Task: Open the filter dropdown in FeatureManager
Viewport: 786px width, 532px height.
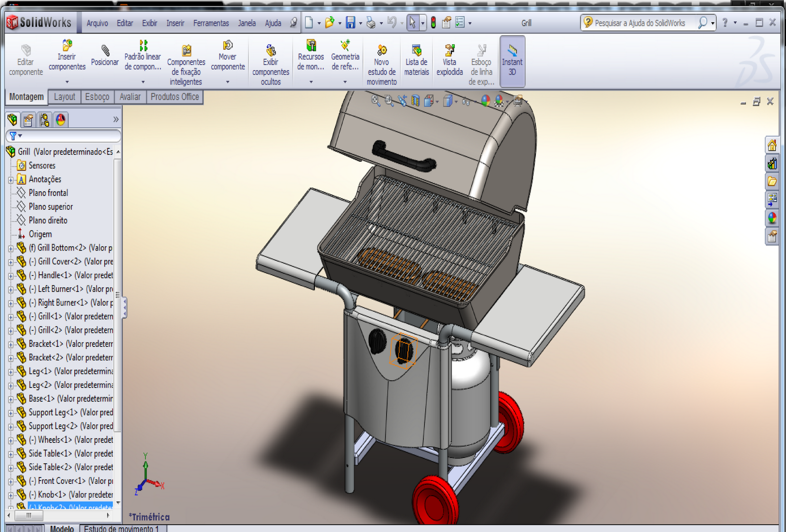Action: click(x=20, y=136)
